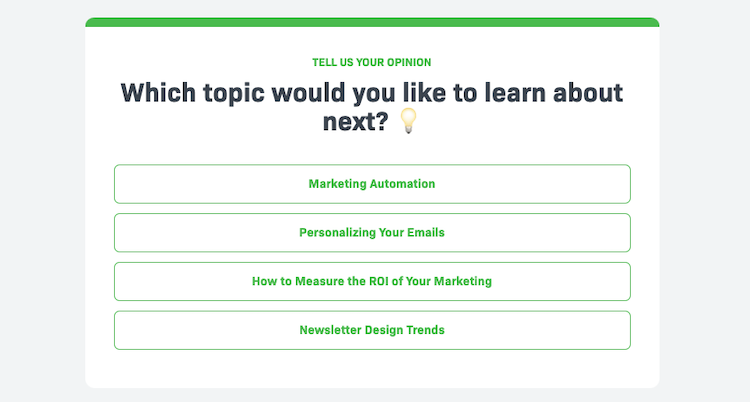750x402 pixels.
Task: Vote for Newsletter Design Trends
Action: pos(372,330)
